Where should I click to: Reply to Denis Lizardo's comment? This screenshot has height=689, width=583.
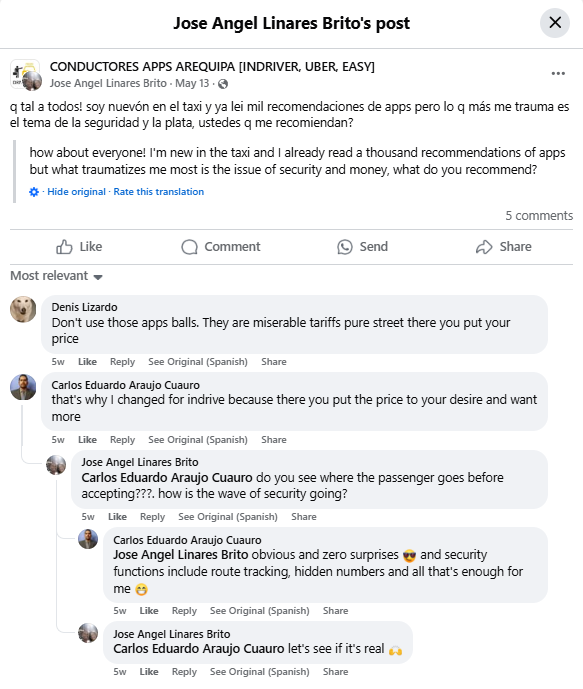pos(122,362)
